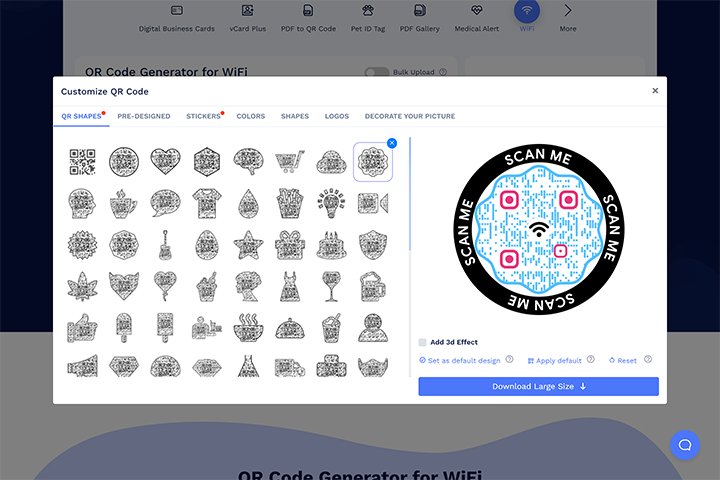This screenshot has height=480, width=720.
Task: Remove the selected scalloped shape with blue X
Action: pos(392,143)
